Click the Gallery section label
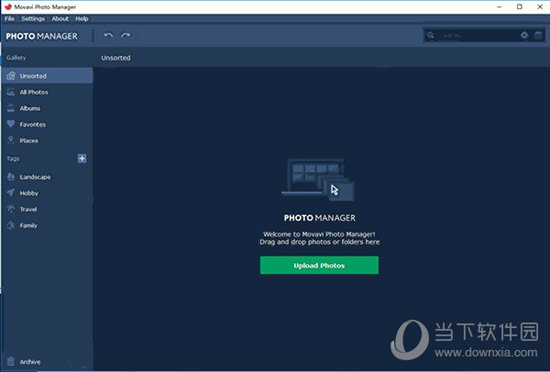 (x=16, y=58)
